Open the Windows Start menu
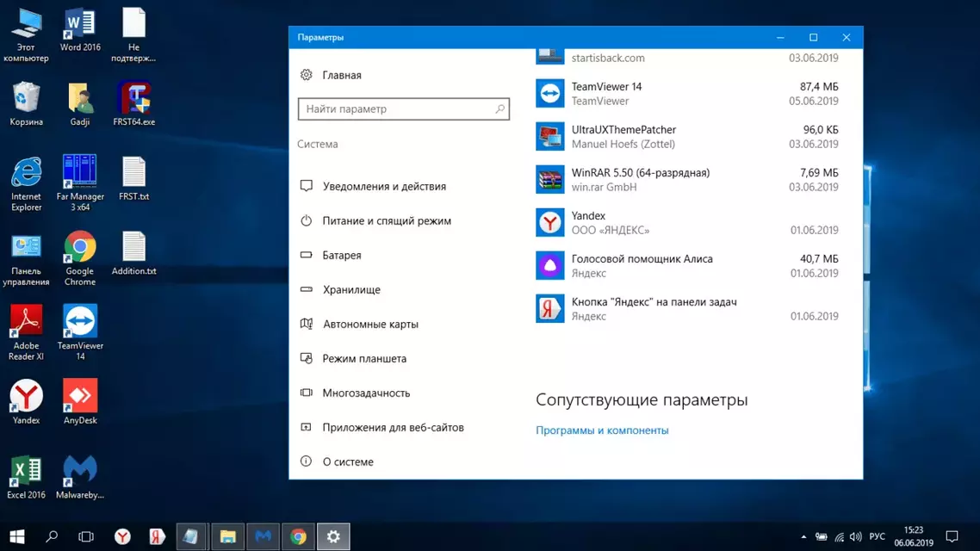This screenshot has width=980, height=551. pyautogui.click(x=17, y=536)
